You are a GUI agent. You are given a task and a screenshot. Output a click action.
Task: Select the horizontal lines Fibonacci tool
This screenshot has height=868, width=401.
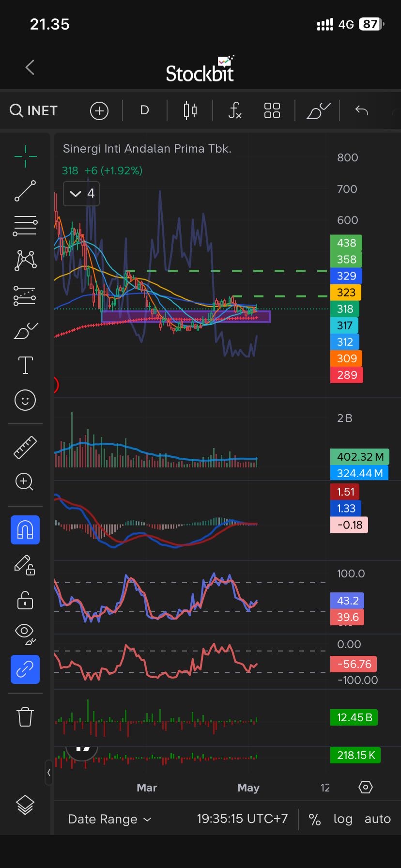click(25, 226)
